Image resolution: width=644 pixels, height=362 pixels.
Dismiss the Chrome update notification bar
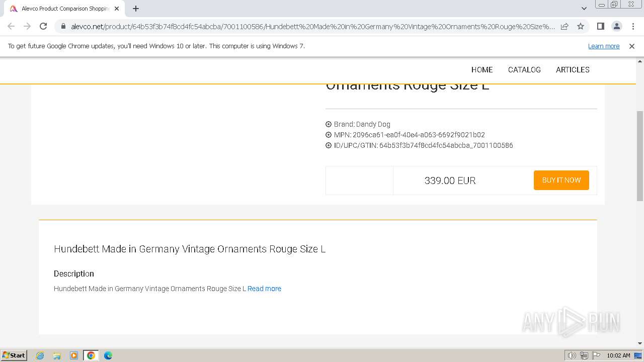[631, 46]
